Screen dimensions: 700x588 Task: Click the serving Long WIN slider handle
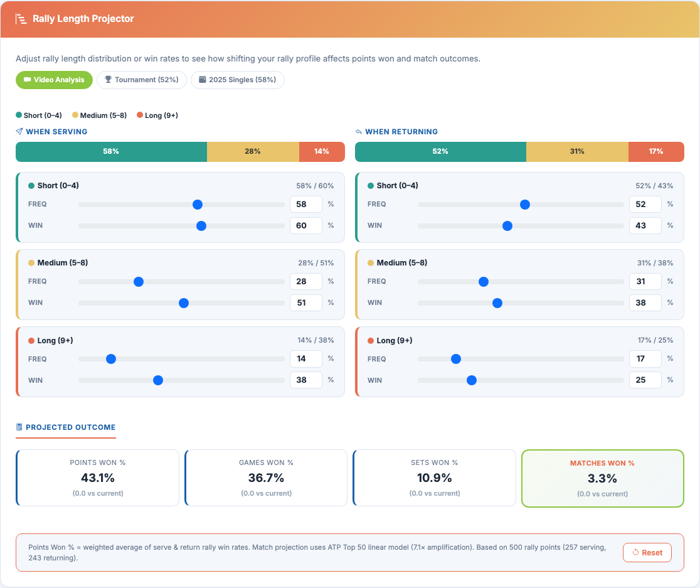[x=158, y=380]
